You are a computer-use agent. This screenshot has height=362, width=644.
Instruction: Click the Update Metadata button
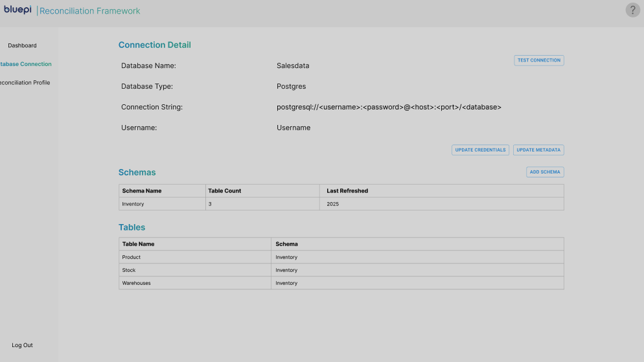tap(538, 150)
